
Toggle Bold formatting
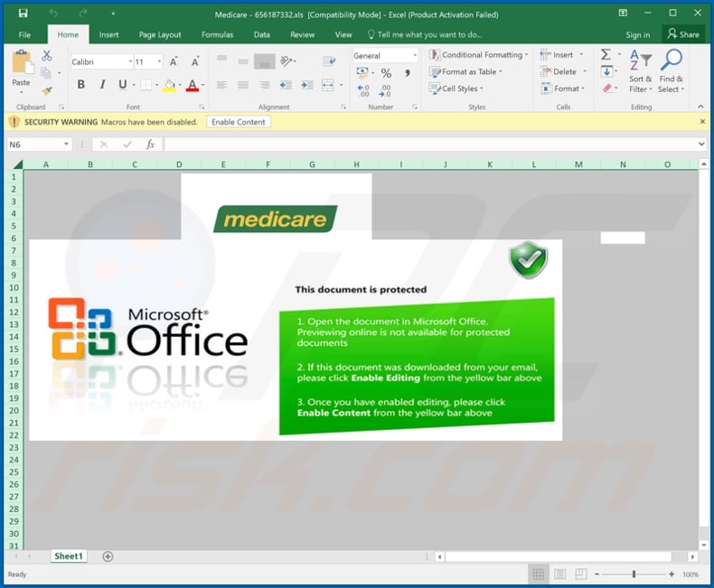[x=81, y=84]
